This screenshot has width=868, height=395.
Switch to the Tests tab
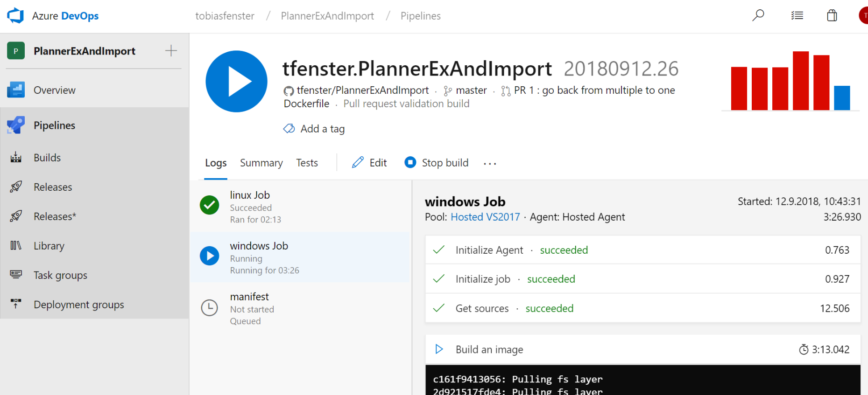(307, 163)
